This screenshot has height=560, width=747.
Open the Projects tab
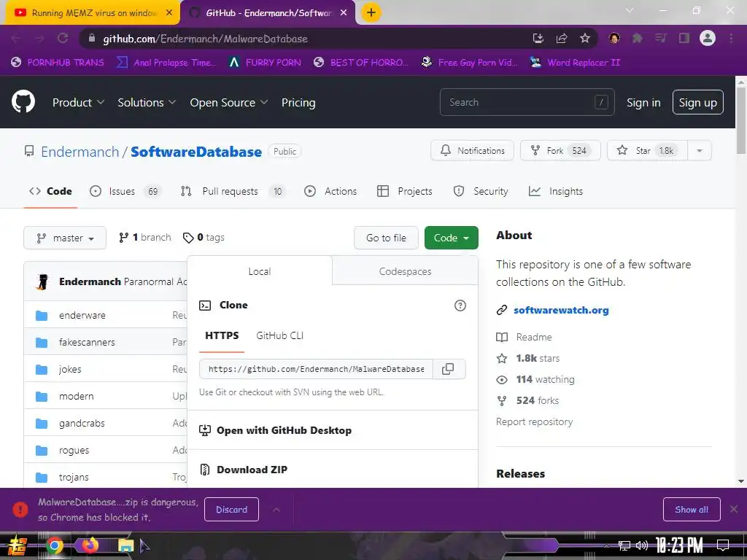tap(404, 192)
